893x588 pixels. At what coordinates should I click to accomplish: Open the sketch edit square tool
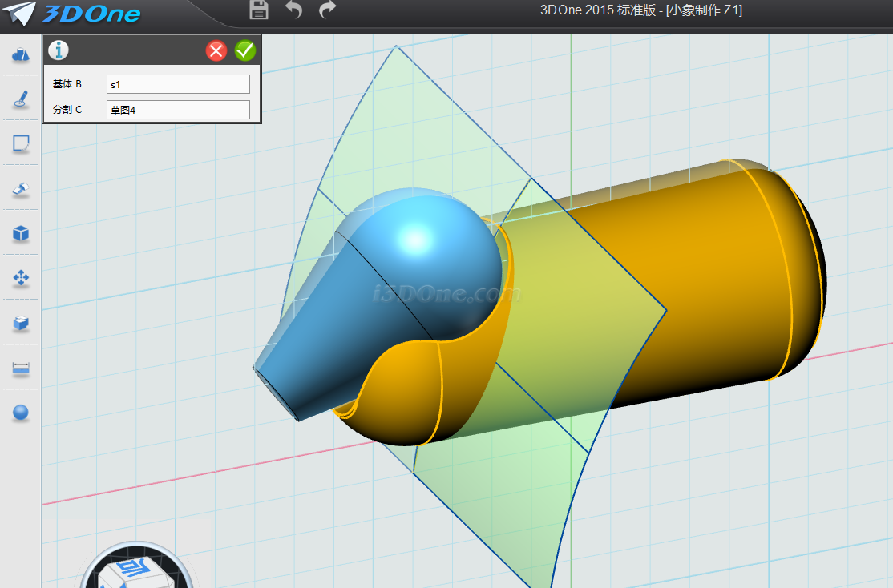point(21,144)
